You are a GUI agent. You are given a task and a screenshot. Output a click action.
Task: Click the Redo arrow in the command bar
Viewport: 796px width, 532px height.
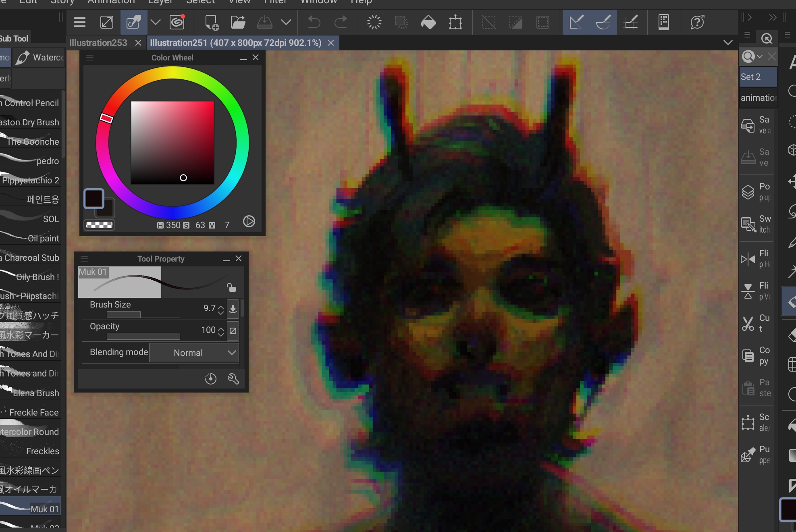coord(341,22)
